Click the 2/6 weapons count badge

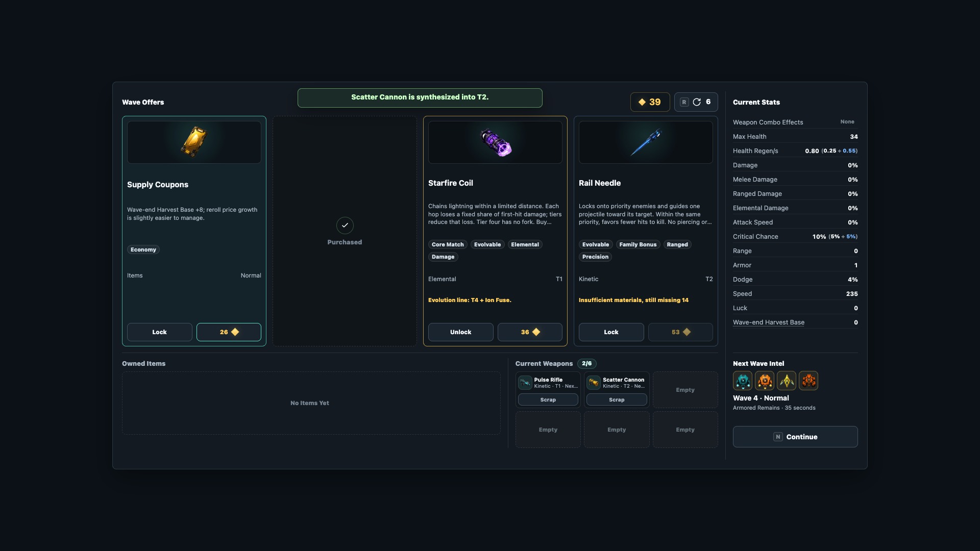(x=587, y=363)
